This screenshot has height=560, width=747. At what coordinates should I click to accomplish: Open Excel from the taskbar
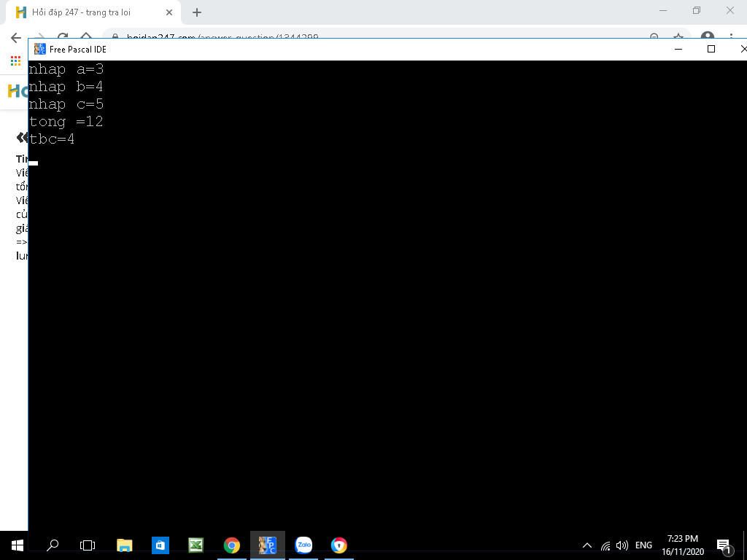click(x=196, y=545)
